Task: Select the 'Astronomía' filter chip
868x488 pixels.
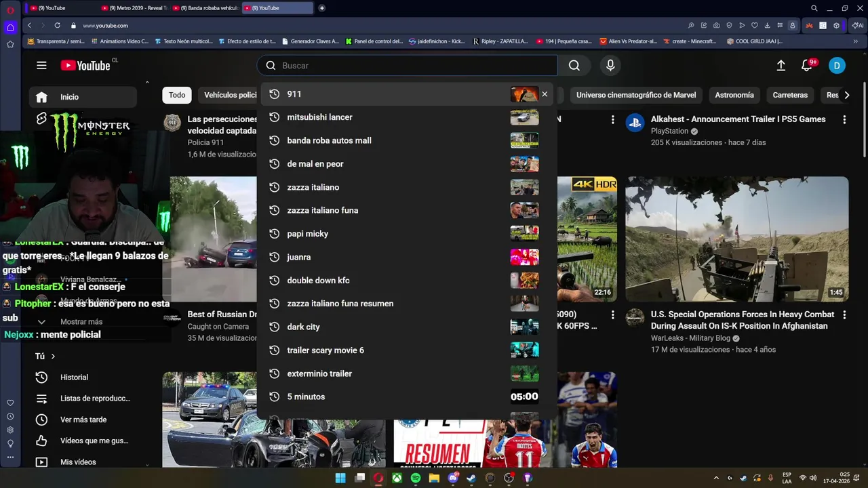Action: (x=734, y=96)
